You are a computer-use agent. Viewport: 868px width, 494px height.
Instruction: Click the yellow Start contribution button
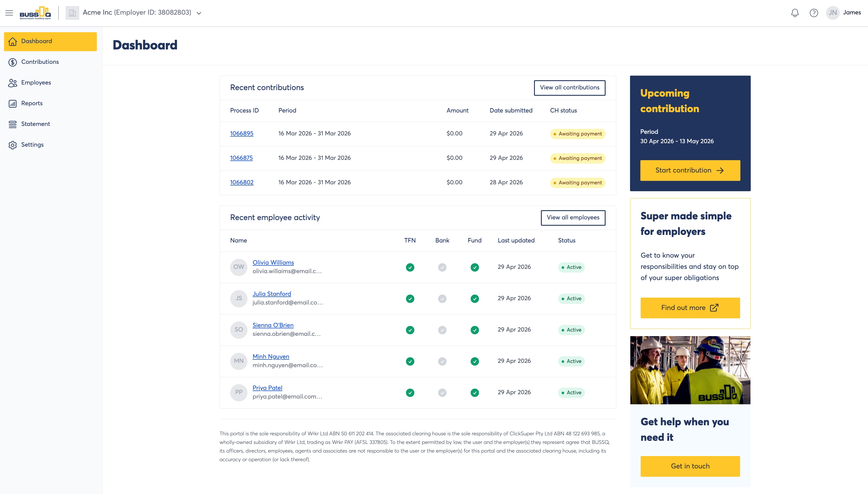pos(690,170)
